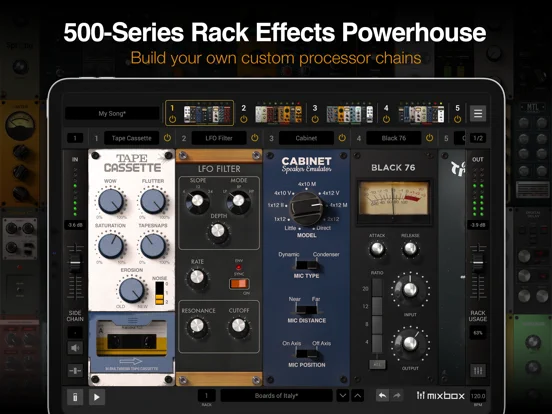552x414 pixels.
Task: Click the NOISE level switch
Action: [x=159, y=293]
